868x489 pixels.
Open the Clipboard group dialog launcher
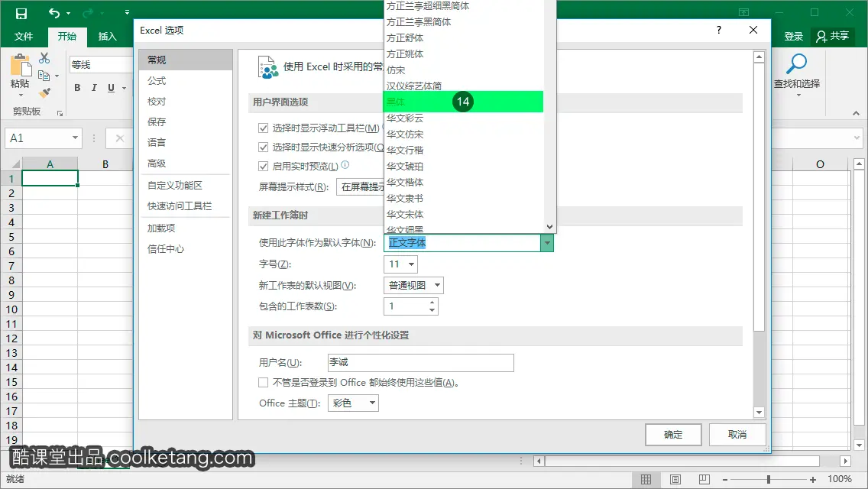[x=60, y=113]
